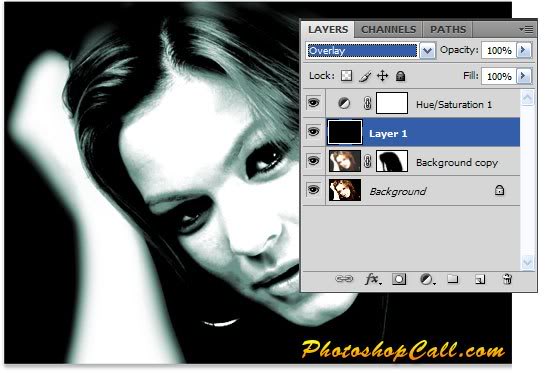546x373 pixels.
Task: Click the layers list scroll down arrow
Action: (527, 263)
